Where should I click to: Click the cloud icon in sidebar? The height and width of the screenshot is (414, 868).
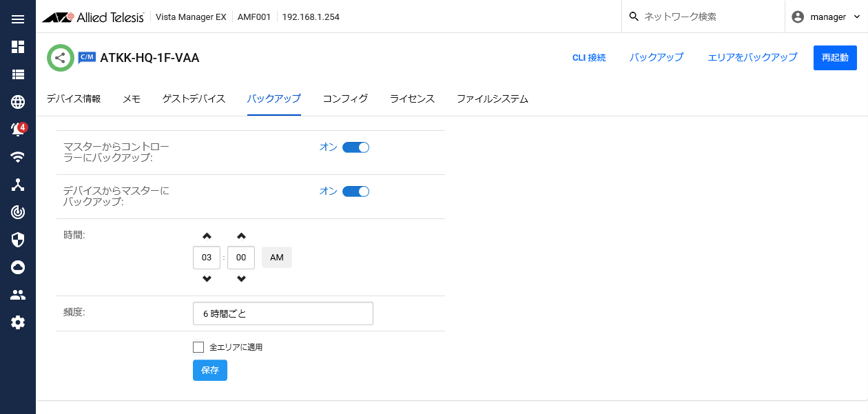tap(18, 267)
